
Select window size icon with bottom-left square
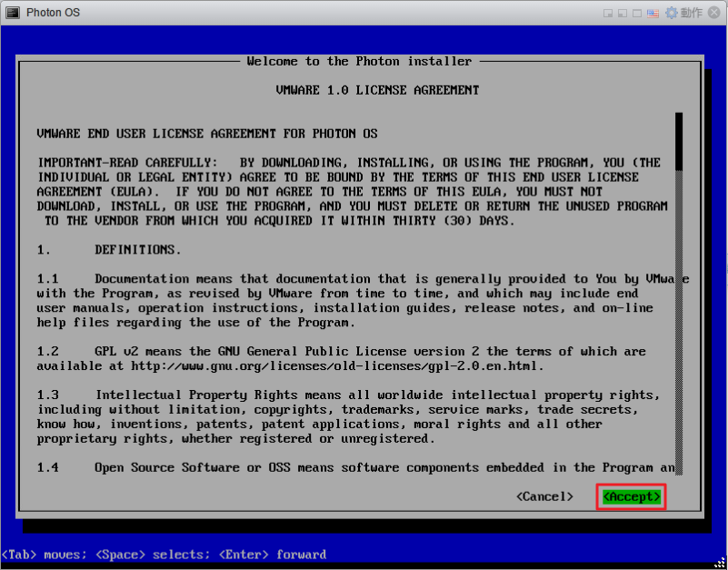click(x=623, y=13)
